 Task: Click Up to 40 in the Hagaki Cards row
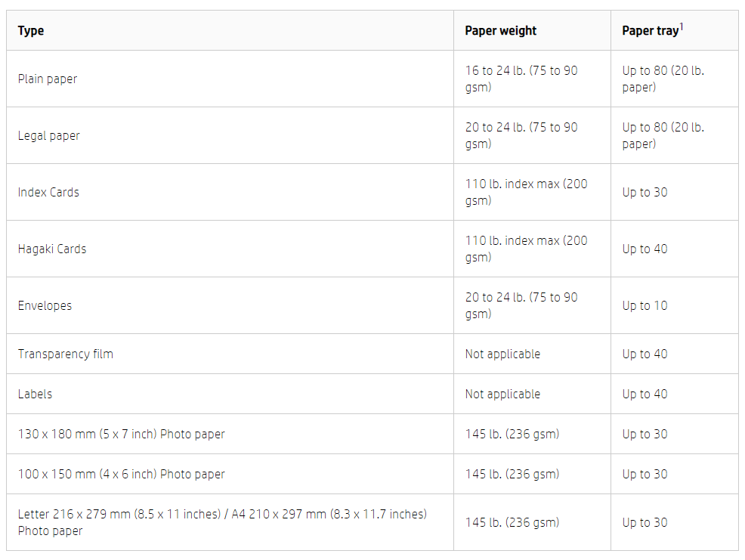click(645, 249)
